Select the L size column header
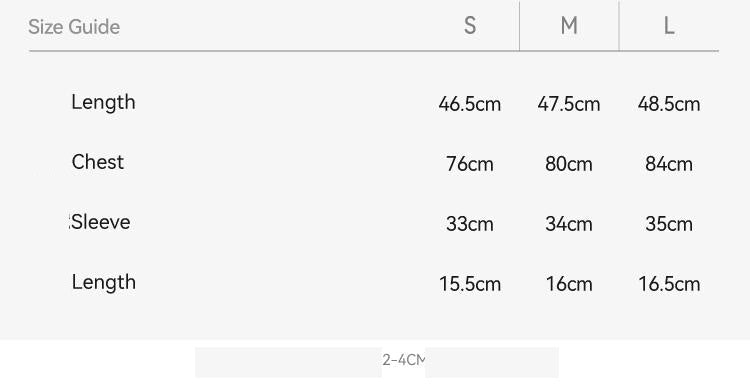This screenshot has width=750, height=384. click(x=669, y=25)
